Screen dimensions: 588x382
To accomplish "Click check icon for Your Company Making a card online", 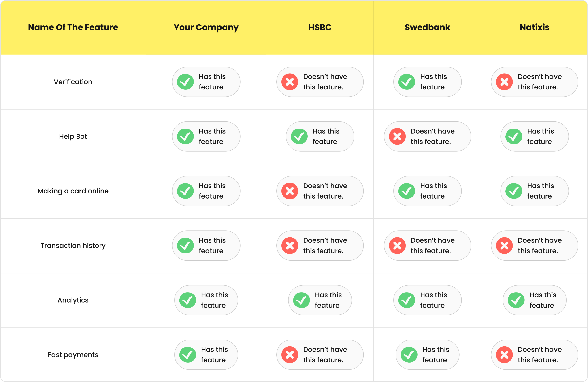I will (x=185, y=191).
